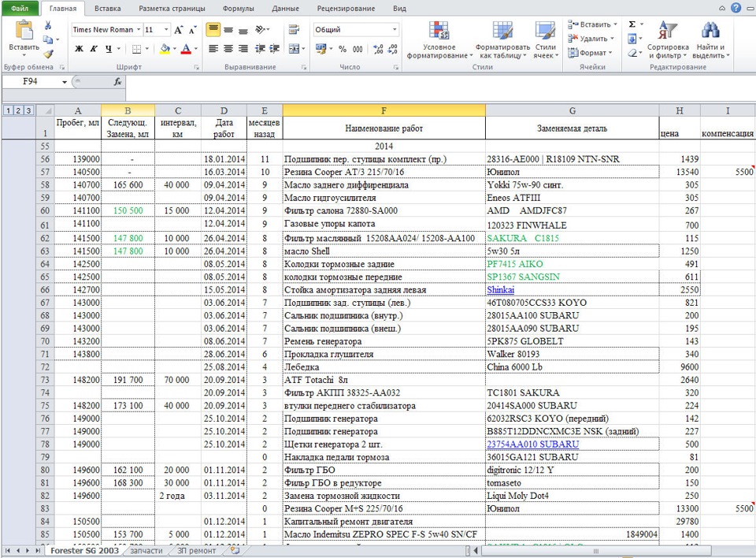Click the accounting currency format icon
756x558 pixels.
tap(321, 49)
